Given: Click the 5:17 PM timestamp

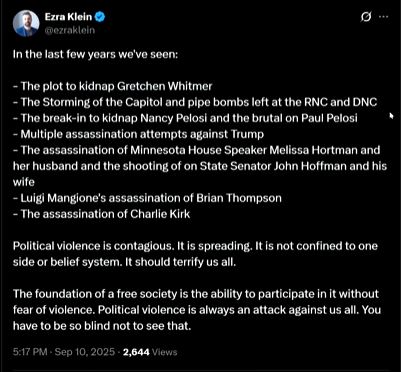Looking at the screenshot, I should point(30,352).
